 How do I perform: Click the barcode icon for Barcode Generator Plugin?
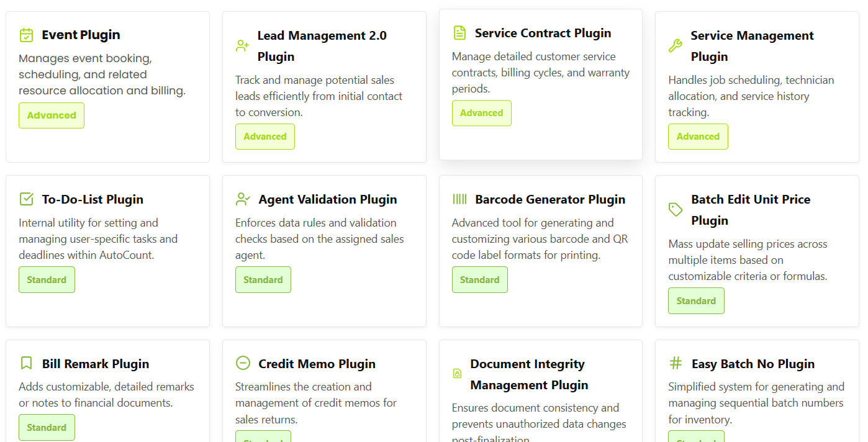click(x=459, y=199)
